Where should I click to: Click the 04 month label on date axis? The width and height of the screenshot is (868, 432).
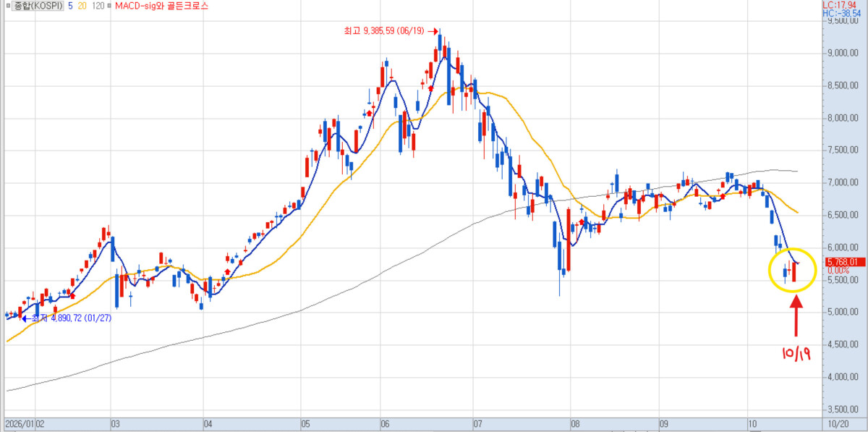click(208, 425)
